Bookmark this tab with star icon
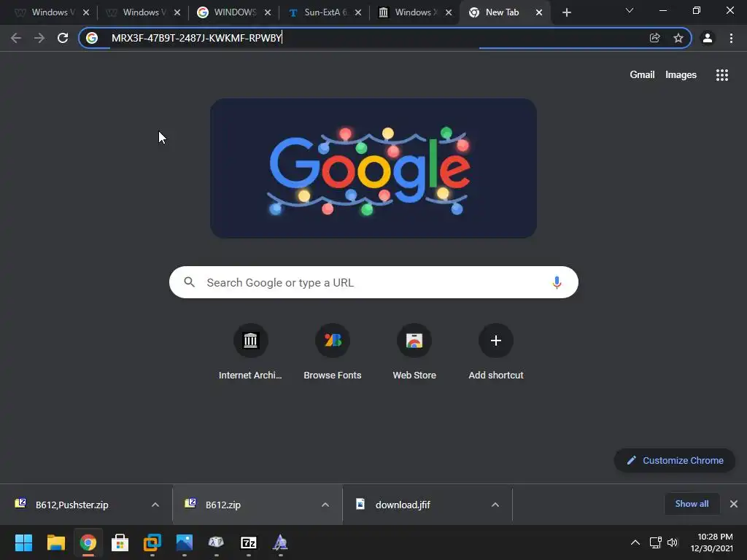 (x=678, y=38)
